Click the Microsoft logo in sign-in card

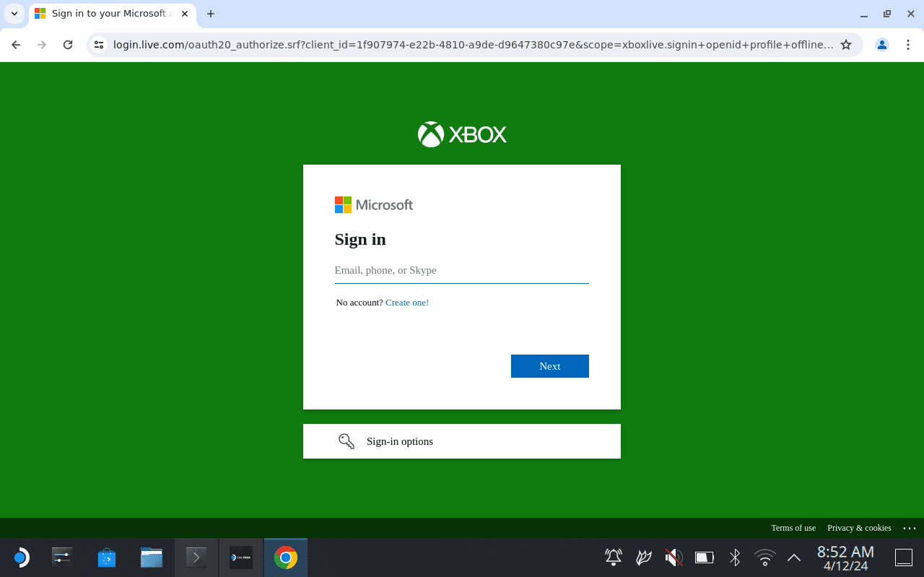coord(374,205)
